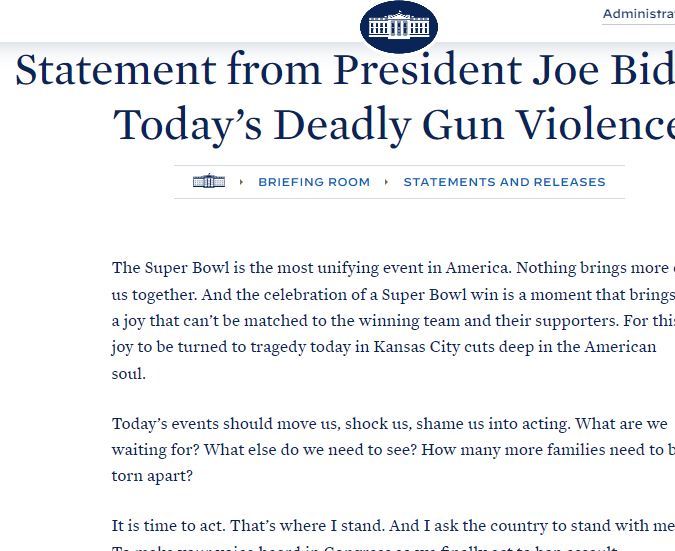Click the headline line "Statement from President Joe"
The height and width of the screenshot is (551, 675).
pos(340,70)
